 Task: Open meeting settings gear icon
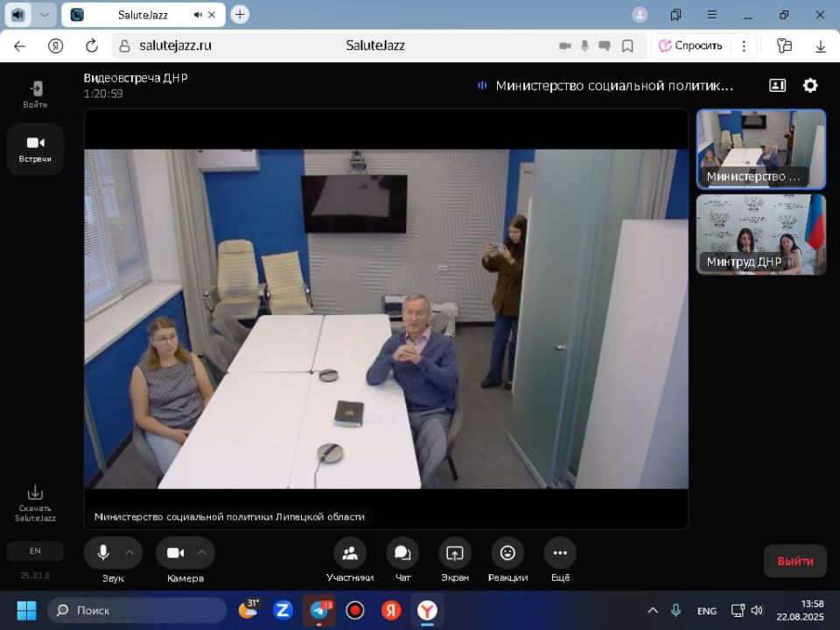[810, 85]
